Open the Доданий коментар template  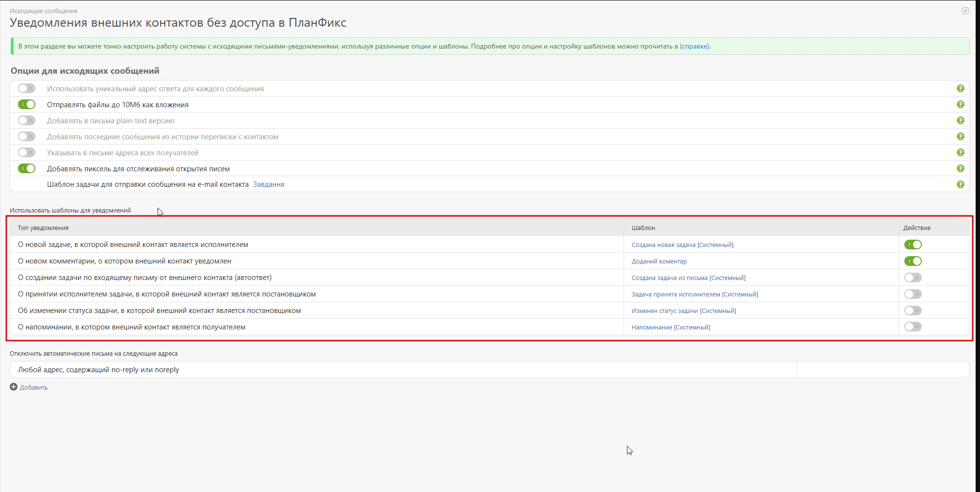tap(659, 262)
